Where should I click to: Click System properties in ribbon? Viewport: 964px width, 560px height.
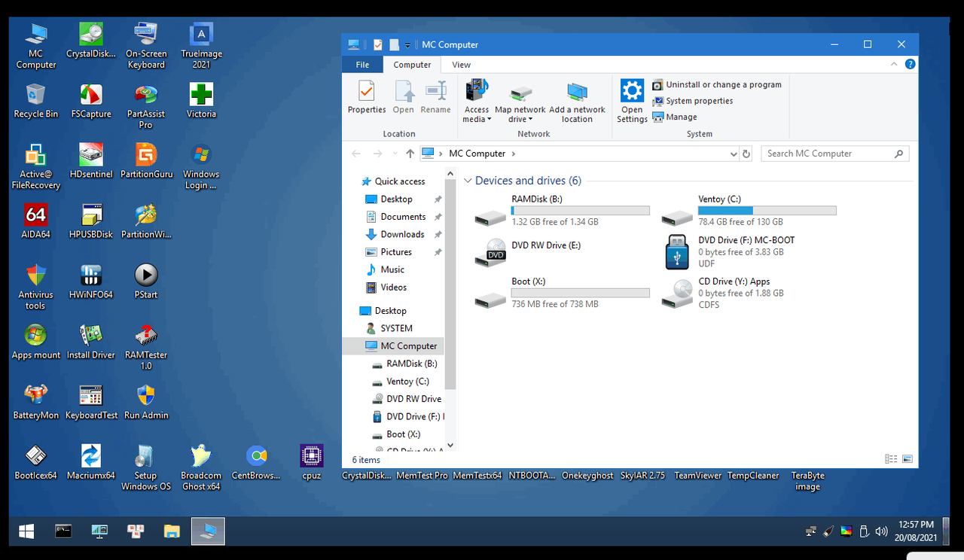point(692,101)
